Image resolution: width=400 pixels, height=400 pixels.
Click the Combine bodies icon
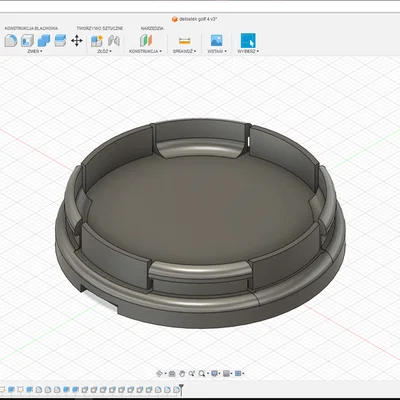(x=44, y=41)
